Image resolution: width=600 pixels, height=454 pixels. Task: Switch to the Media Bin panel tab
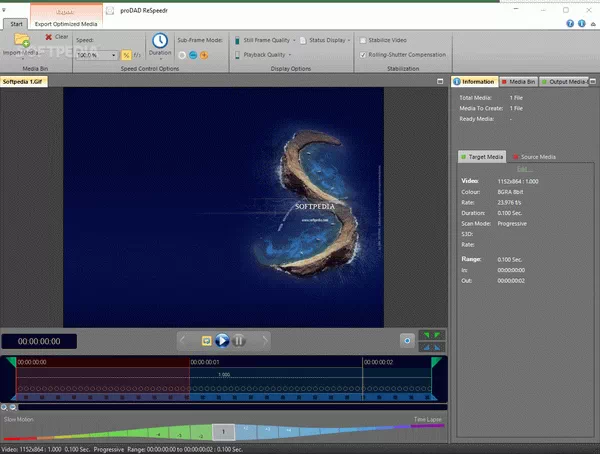(x=518, y=82)
